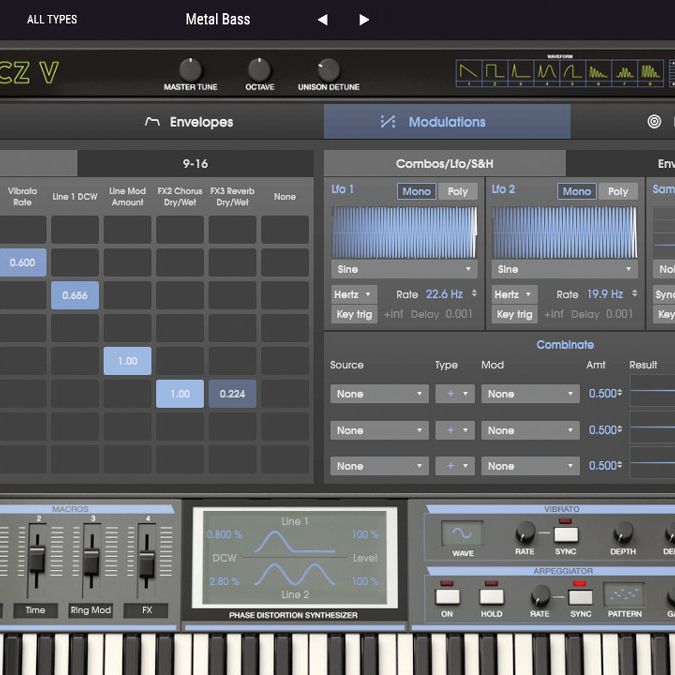Adjust Lfo 1 Rate 22.6 Hz stepper
The height and width of the screenshot is (675, 675).
(474, 293)
